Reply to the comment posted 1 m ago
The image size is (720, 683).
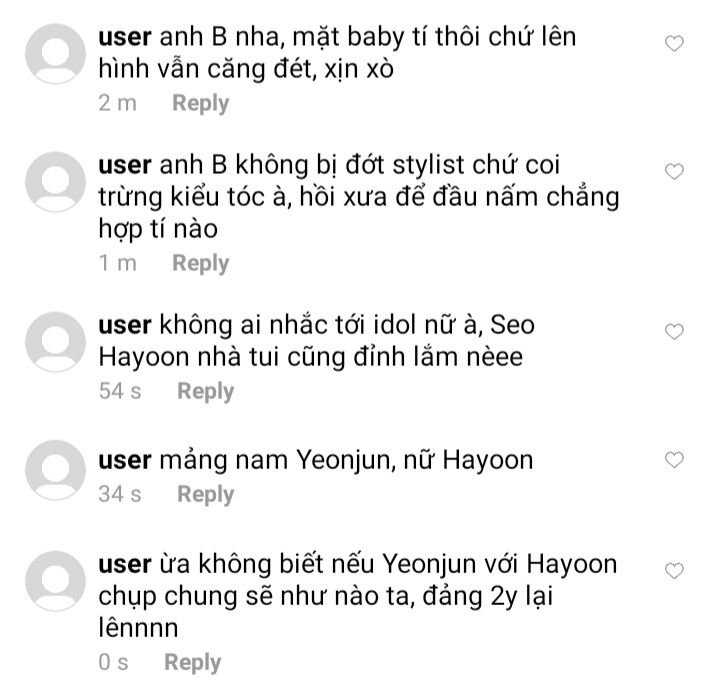(201, 264)
